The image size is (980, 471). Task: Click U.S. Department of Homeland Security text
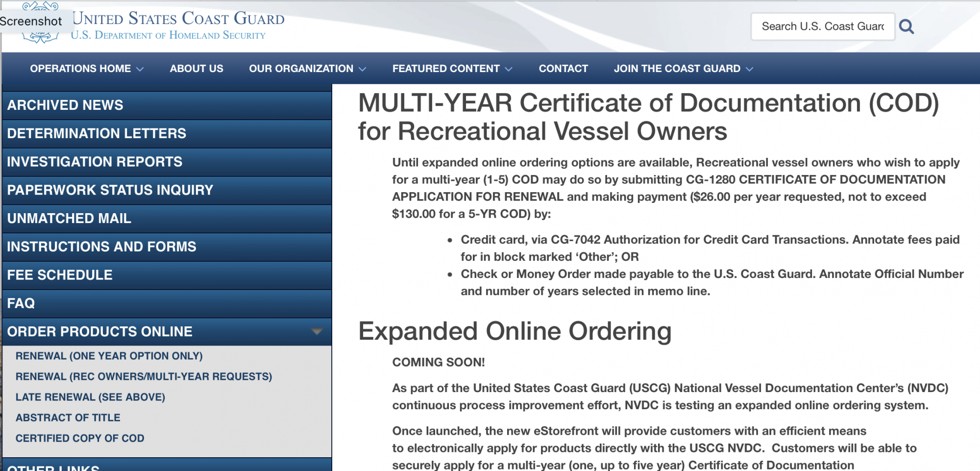click(x=168, y=35)
